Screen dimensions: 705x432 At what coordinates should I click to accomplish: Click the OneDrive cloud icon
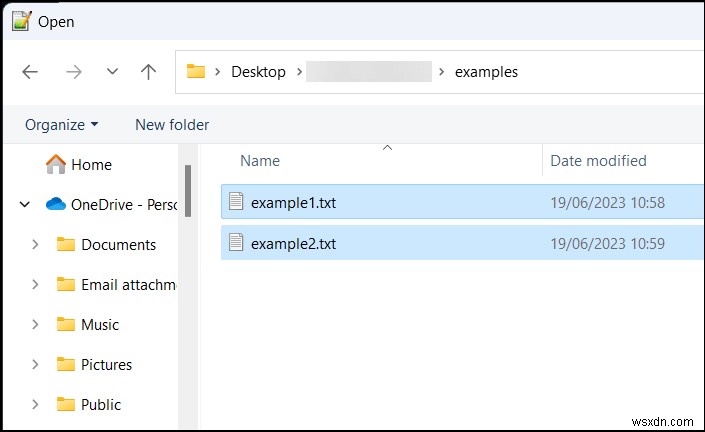point(56,204)
